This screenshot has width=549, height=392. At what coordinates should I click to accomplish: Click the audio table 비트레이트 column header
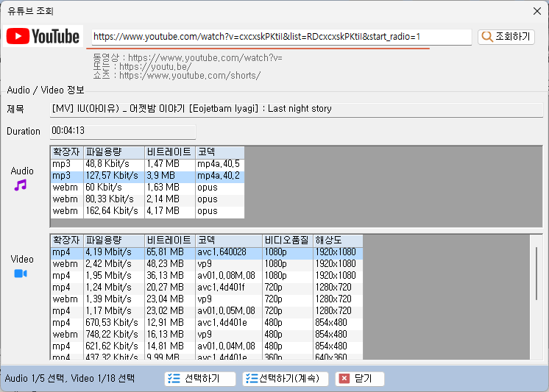tap(170, 152)
